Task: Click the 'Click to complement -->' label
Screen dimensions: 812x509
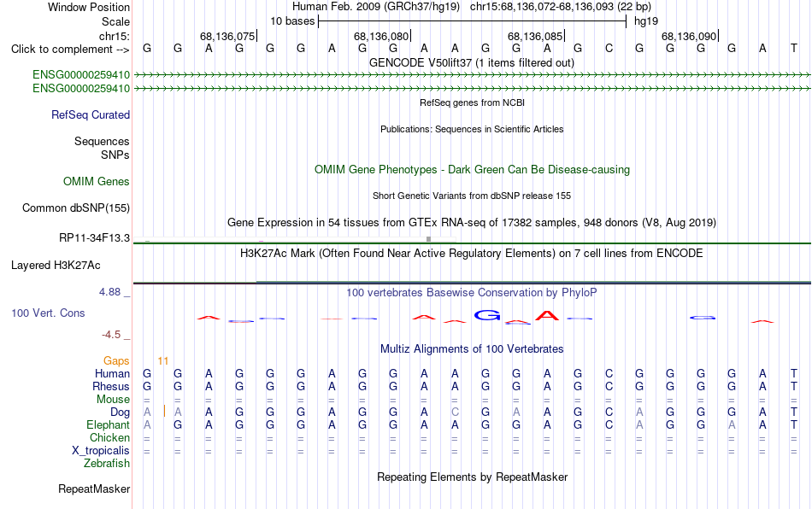Action: [70, 50]
